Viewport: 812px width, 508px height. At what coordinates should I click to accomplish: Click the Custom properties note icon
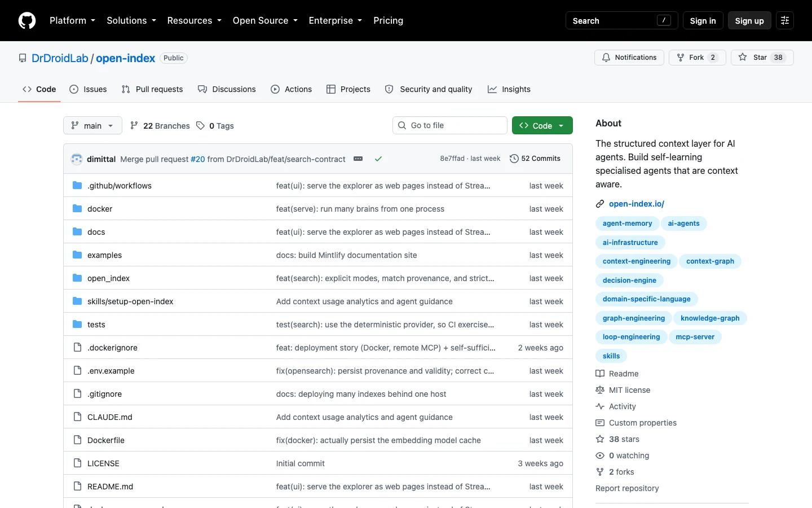600,423
